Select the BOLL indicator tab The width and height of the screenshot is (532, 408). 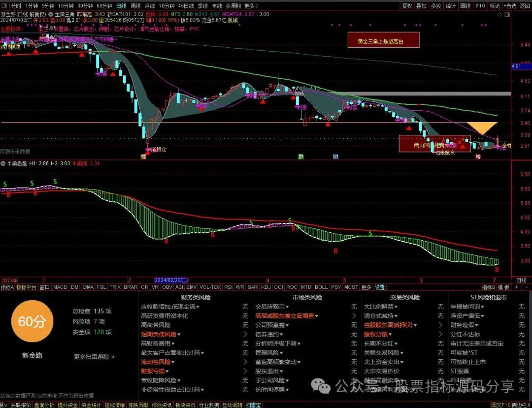click(321, 287)
